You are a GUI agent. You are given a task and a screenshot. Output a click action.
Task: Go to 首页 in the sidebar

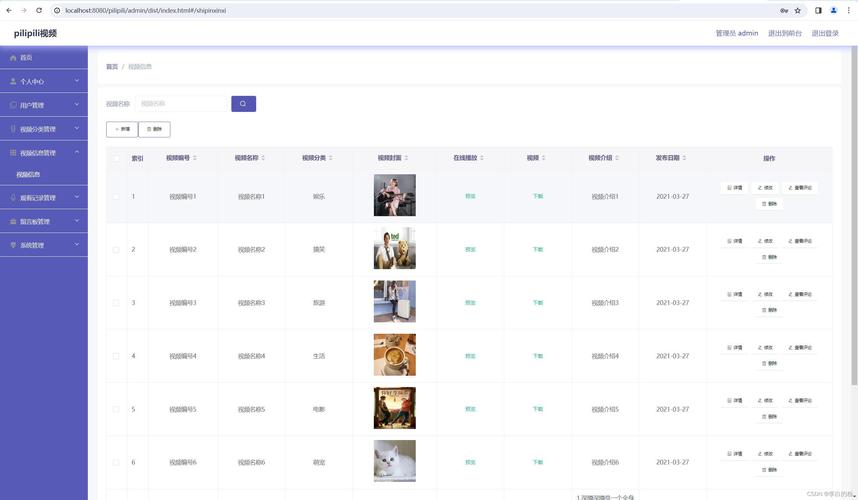tap(26, 58)
